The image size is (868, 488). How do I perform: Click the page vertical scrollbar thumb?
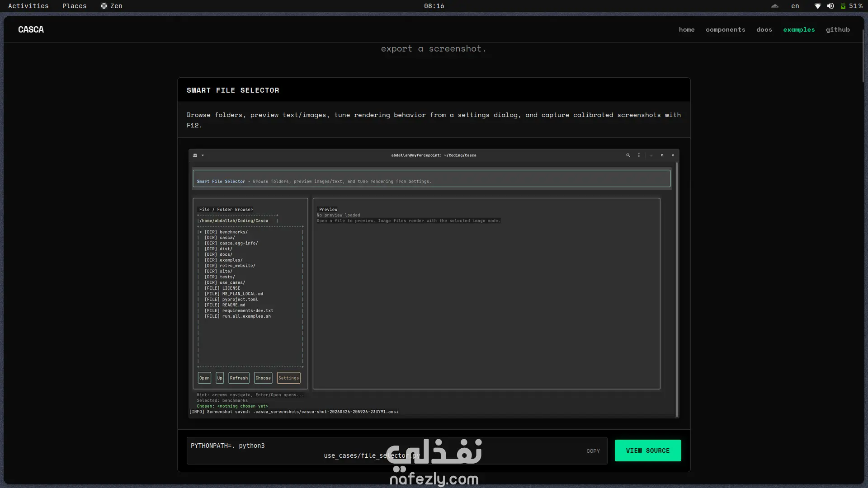pyautogui.click(x=863, y=56)
